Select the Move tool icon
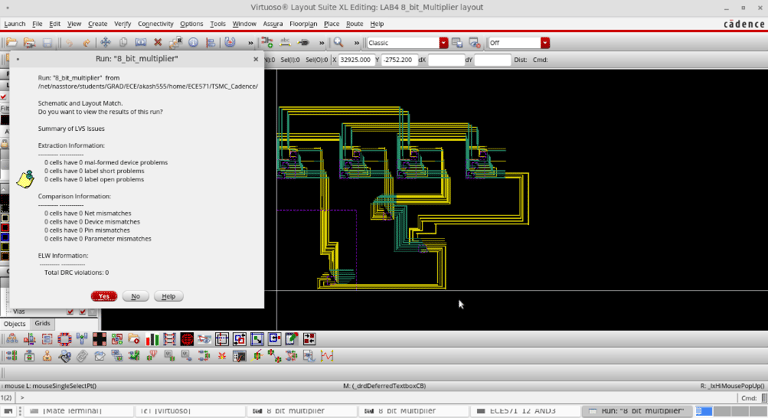This screenshot has width=768, height=418. [x=105, y=43]
